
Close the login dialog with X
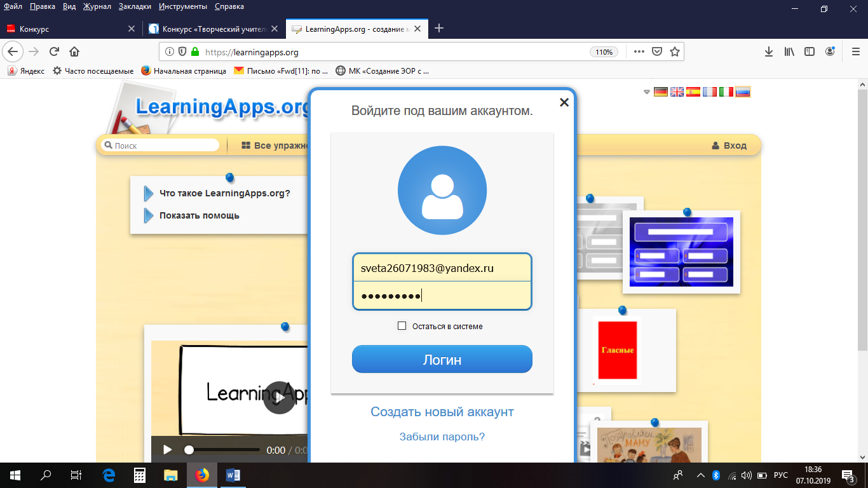[x=564, y=102]
